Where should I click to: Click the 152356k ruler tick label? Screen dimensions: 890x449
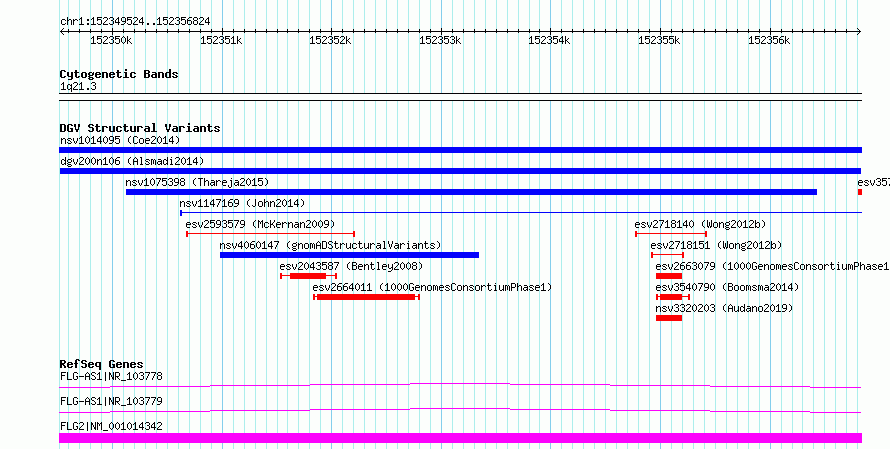coord(769,40)
